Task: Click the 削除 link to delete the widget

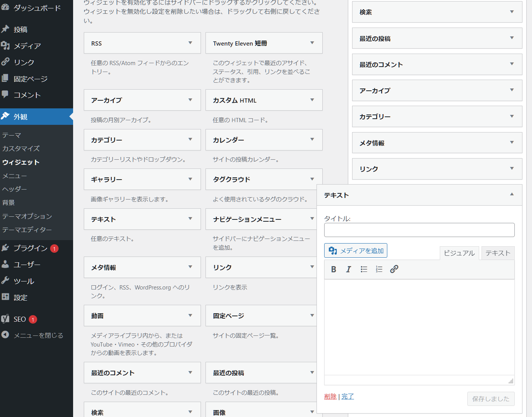Action: click(330, 396)
